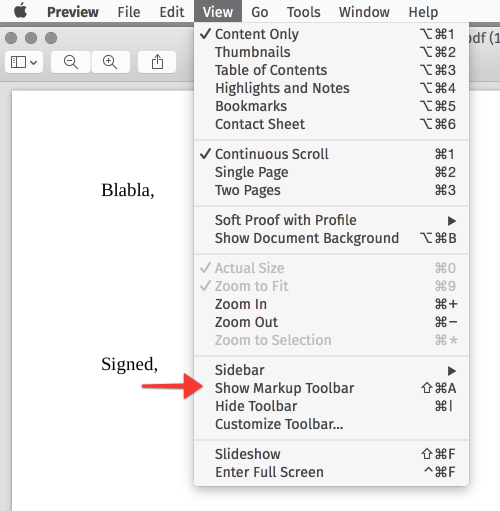Select Hide Toolbar menu item
500x511 pixels.
click(x=331, y=406)
